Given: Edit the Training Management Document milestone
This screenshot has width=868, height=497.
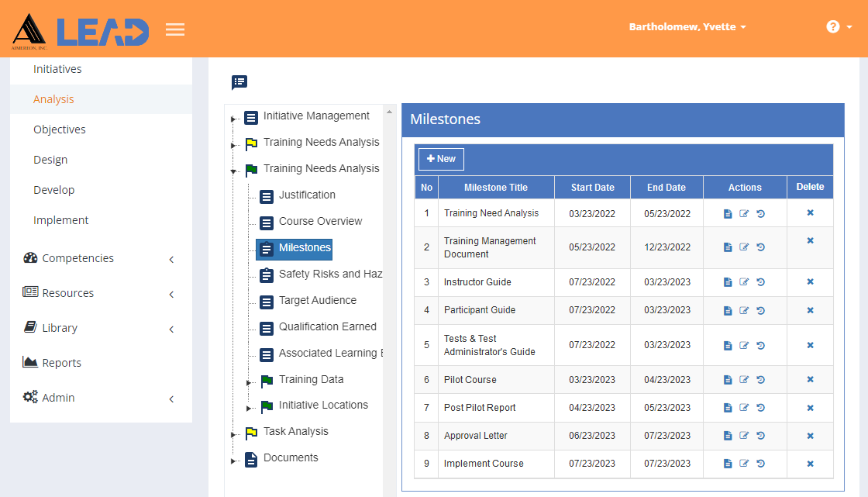Looking at the screenshot, I should 744,247.
